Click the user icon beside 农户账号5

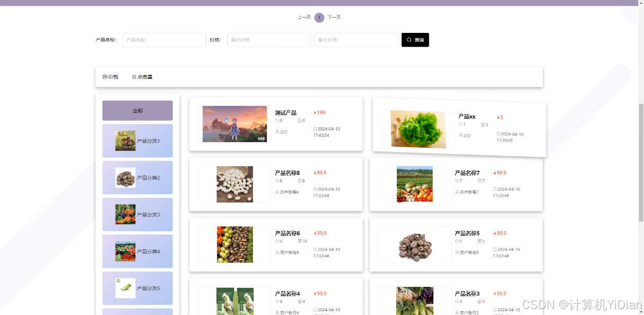457,252
